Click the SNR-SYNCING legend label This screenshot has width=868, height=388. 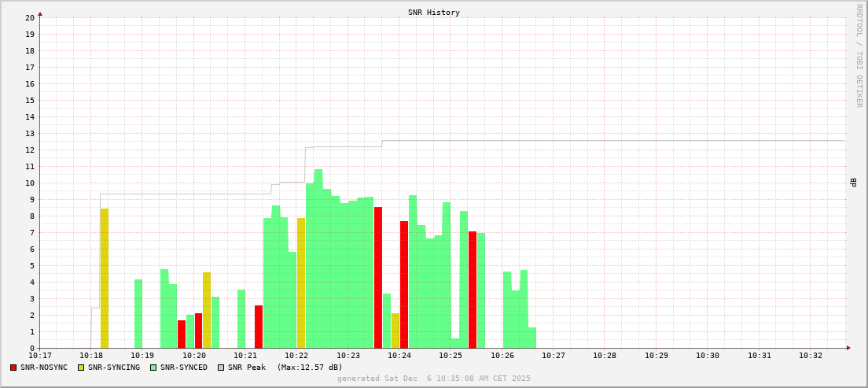click(x=114, y=368)
